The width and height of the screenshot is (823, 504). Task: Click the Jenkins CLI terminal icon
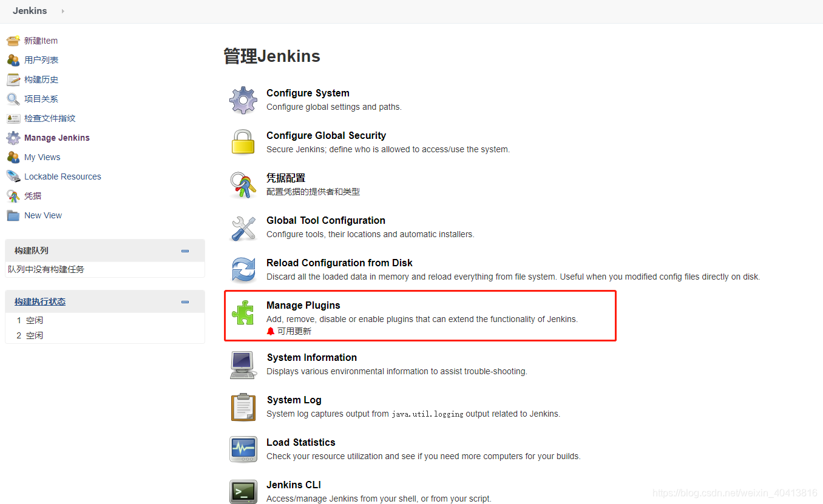coord(243,492)
